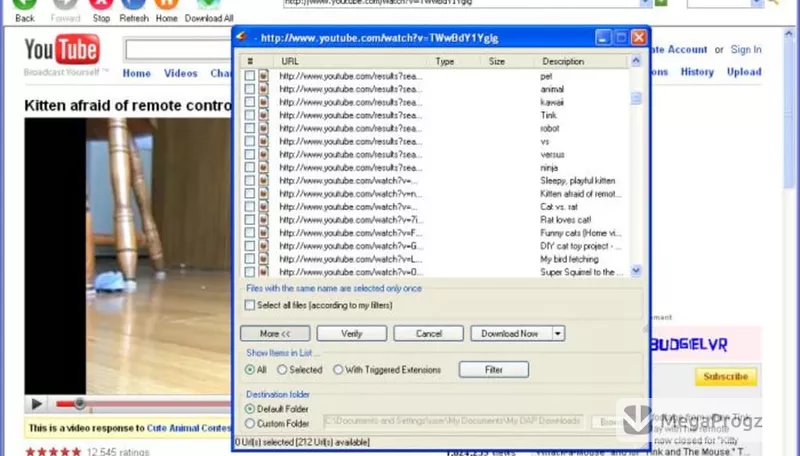Click the Verify button
This screenshot has width=800, height=456.
point(352,334)
